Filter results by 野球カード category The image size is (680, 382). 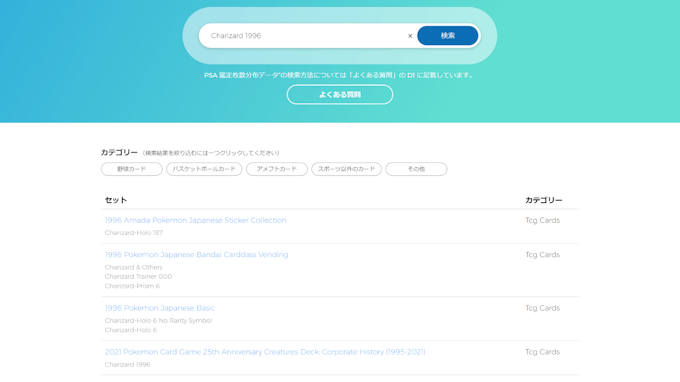132,169
